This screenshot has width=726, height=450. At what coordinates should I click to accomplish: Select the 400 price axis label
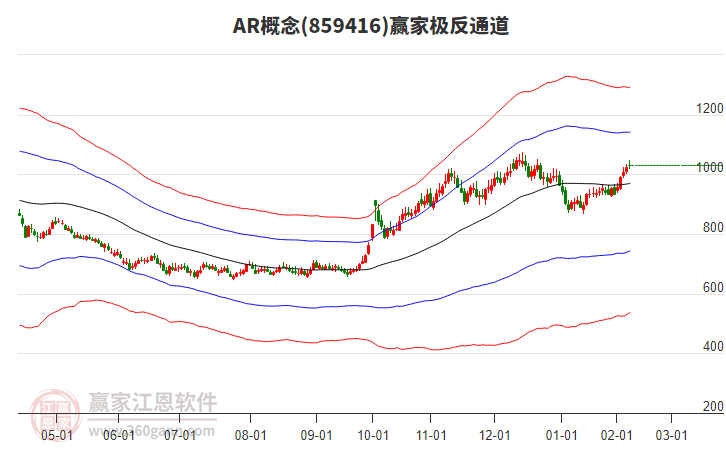[713, 346]
